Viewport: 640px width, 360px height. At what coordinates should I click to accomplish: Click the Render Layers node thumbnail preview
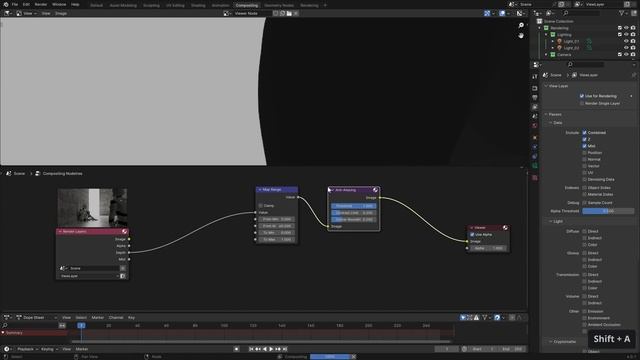pos(92,208)
